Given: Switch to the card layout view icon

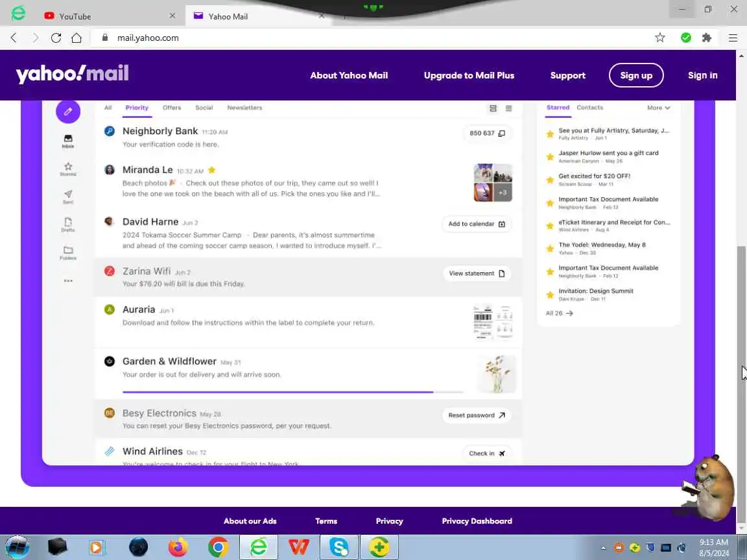Looking at the screenshot, I should coord(493,109).
